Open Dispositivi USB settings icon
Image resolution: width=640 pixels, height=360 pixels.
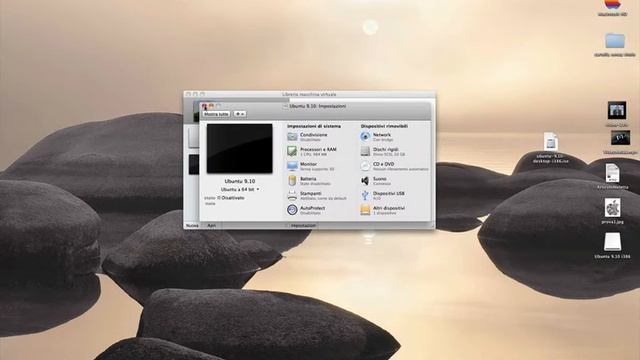[x=365, y=195]
